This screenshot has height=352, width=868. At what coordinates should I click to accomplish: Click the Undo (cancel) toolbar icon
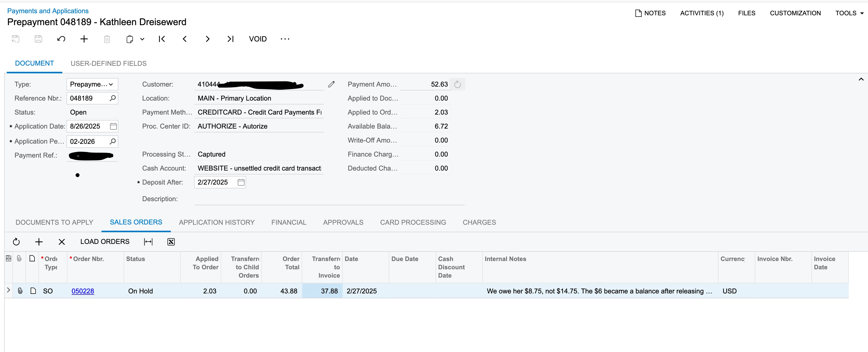[61, 39]
